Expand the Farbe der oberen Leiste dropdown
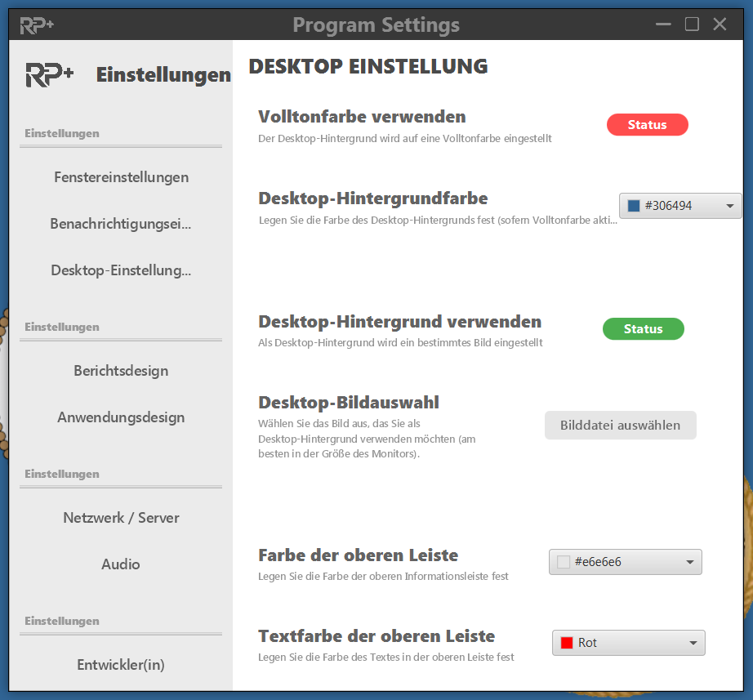753x700 pixels. pyautogui.click(x=625, y=562)
